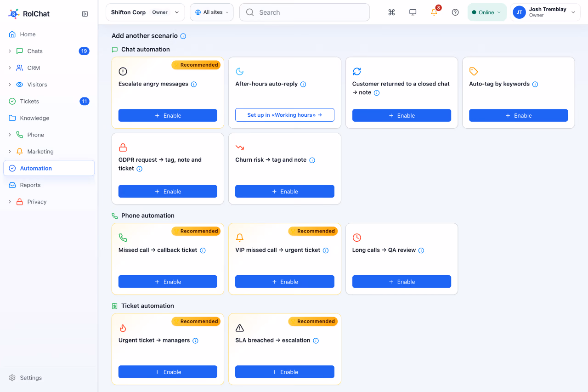Image resolution: width=588 pixels, height=392 pixels.
Task: Open the Shifton Corp workspace dropdown
Action: [145, 12]
